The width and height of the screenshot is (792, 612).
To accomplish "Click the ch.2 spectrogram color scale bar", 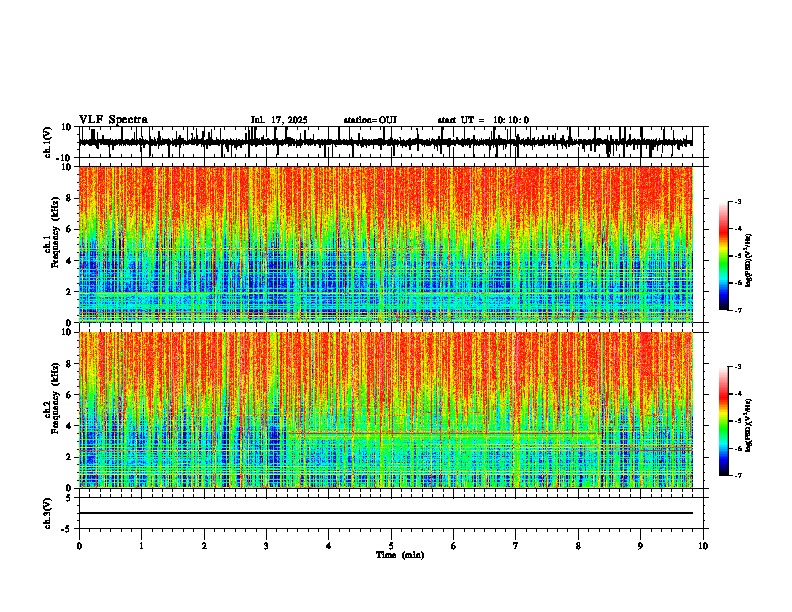I will [x=723, y=421].
